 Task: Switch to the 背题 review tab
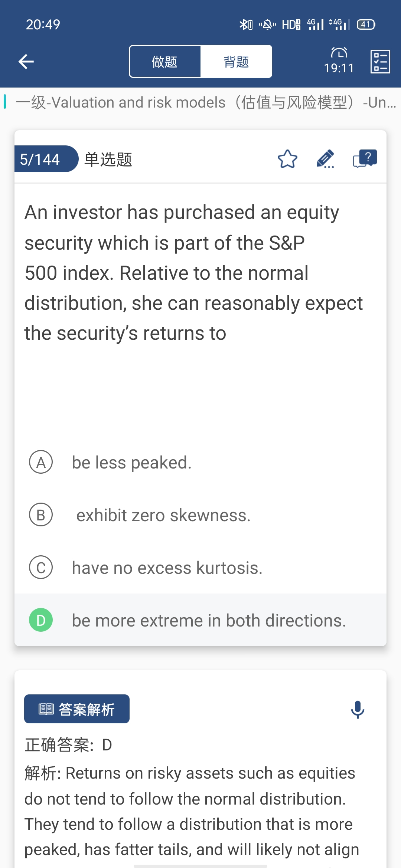pyautogui.click(x=236, y=62)
